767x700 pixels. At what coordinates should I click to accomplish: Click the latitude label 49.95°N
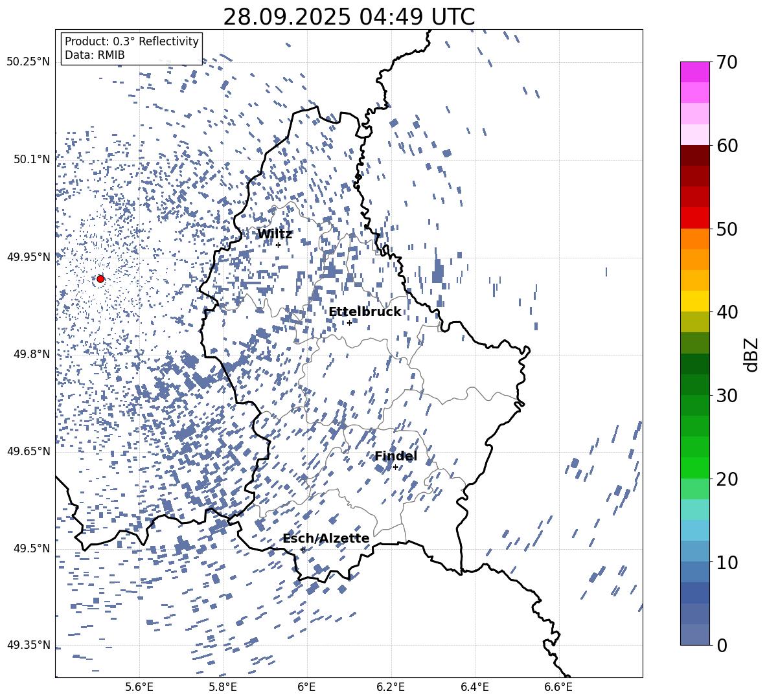[28, 257]
